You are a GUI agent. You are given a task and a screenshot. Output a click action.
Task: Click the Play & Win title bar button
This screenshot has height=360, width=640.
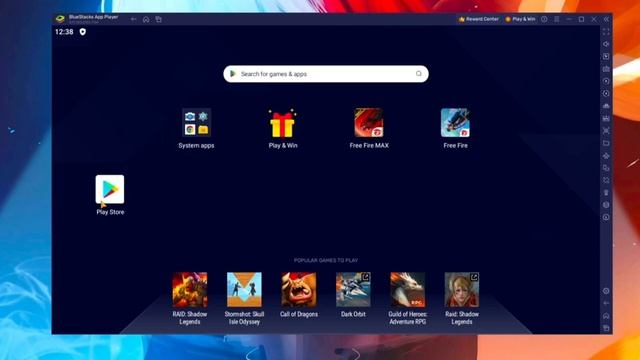tap(520, 19)
